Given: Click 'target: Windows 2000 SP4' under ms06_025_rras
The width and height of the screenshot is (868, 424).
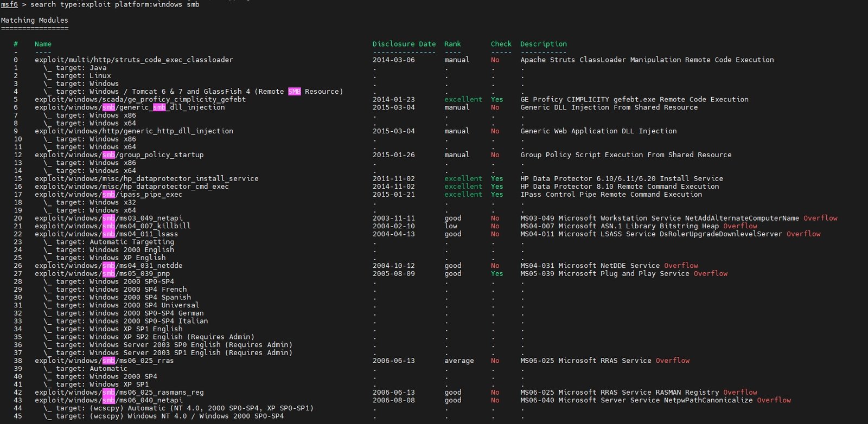Looking at the screenshot, I should click(100, 376).
